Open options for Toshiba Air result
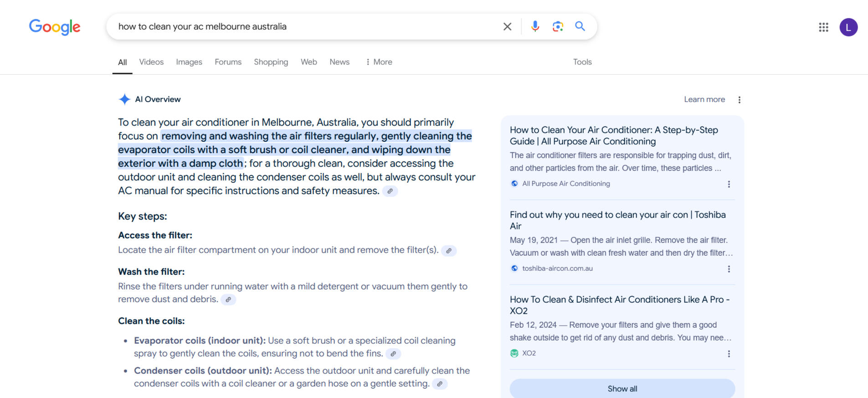The width and height of the screenshot is (868, 398). pos(729,269)
